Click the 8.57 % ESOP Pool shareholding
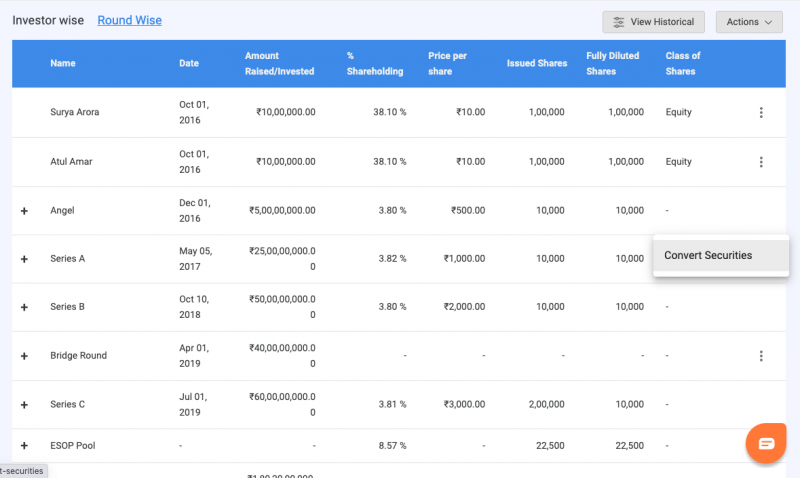 [392, 445]
